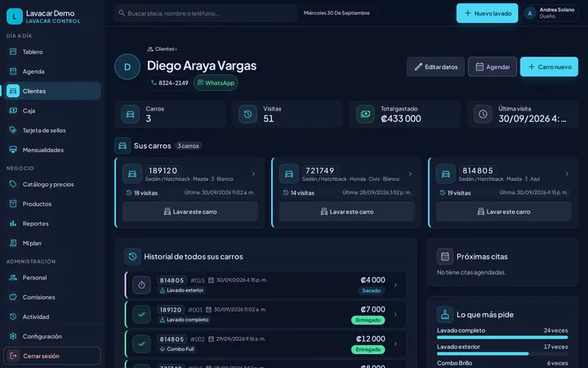Click the checkmark icon on wash #003
Image resolution: width=588 pixels, height=368 pixels.
141,314
